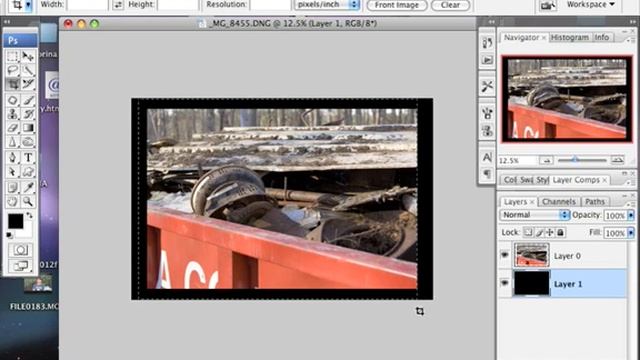Open the Fill slider arrow
The image size is (640, 360).
[x=631, y=233]
